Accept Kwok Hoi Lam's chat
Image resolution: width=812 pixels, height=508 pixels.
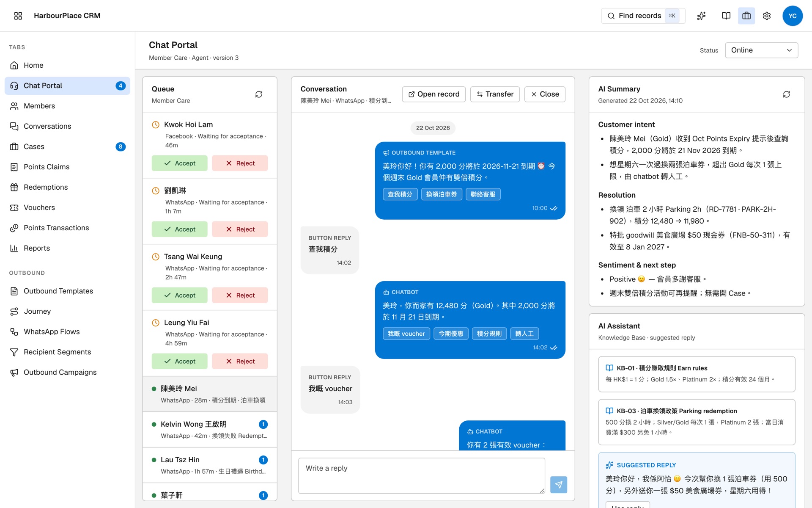click(x=180, y=163)
